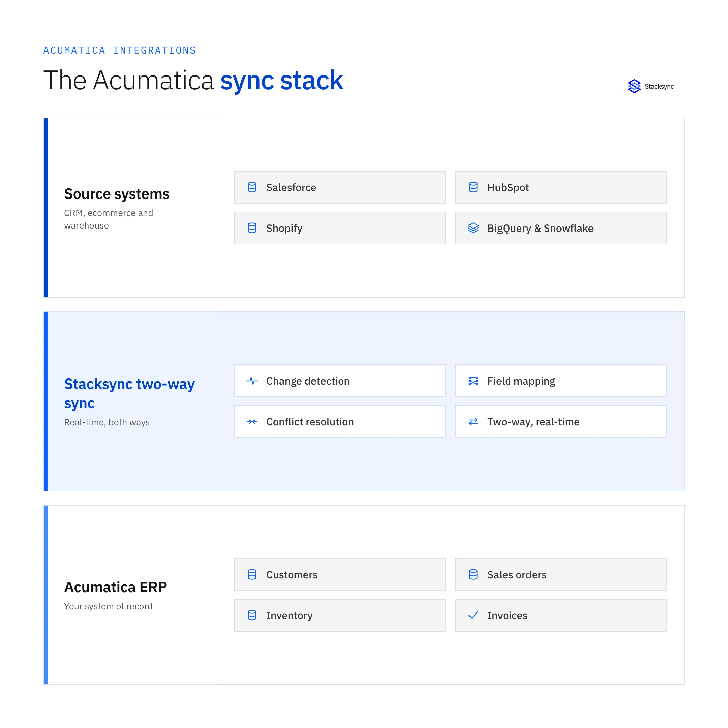The width and height of the screenshot is (728, 728).
Task: Choose the Two-way, real-time card
Action: [560, 421]
